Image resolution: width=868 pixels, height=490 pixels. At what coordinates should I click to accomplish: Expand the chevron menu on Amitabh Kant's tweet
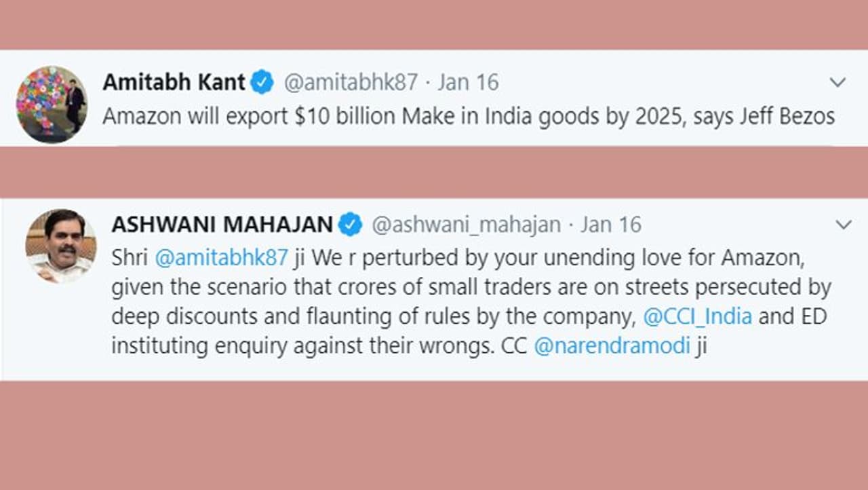pyautogui.click(x=838, y=83)
